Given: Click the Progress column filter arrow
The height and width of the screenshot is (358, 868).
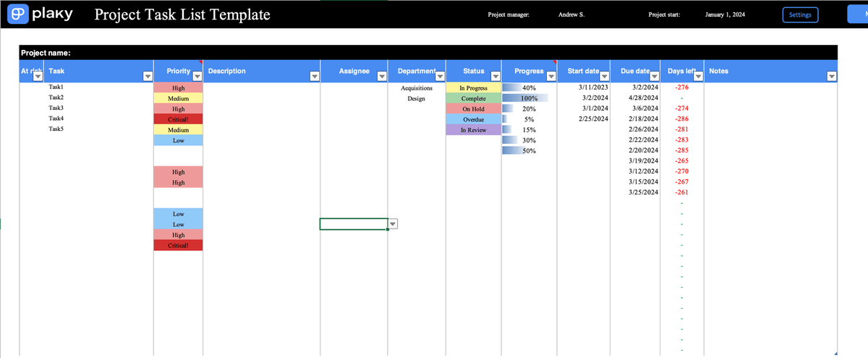Looking at the screenshot, I should pyautogui.click(x=550, y=76).
